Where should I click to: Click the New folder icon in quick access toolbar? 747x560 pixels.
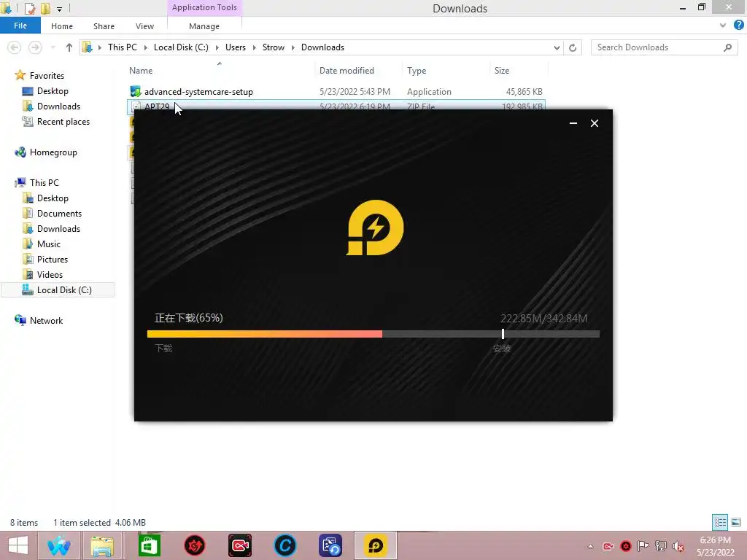point(45,8)
